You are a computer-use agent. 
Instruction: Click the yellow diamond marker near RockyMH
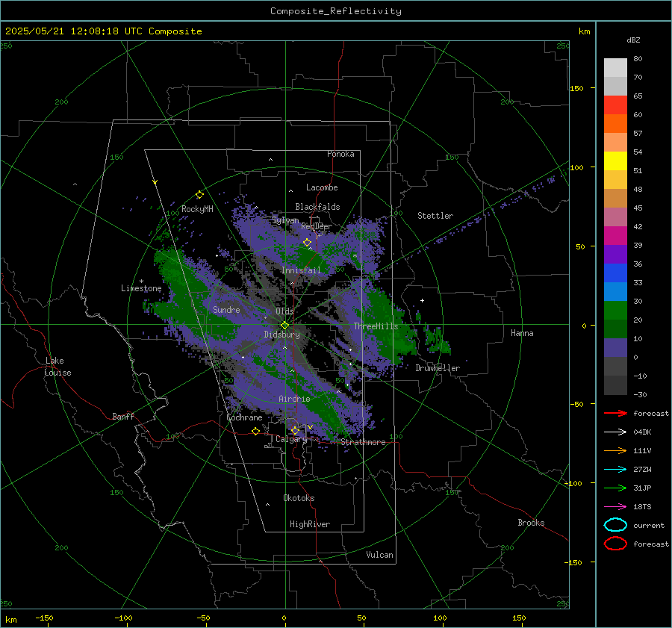[199, 195]
